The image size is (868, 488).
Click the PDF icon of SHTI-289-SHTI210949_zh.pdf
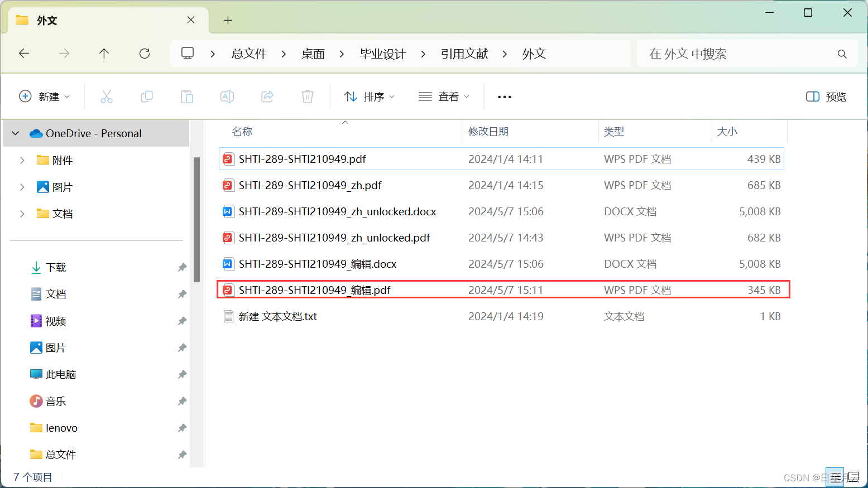coord(228,185)
